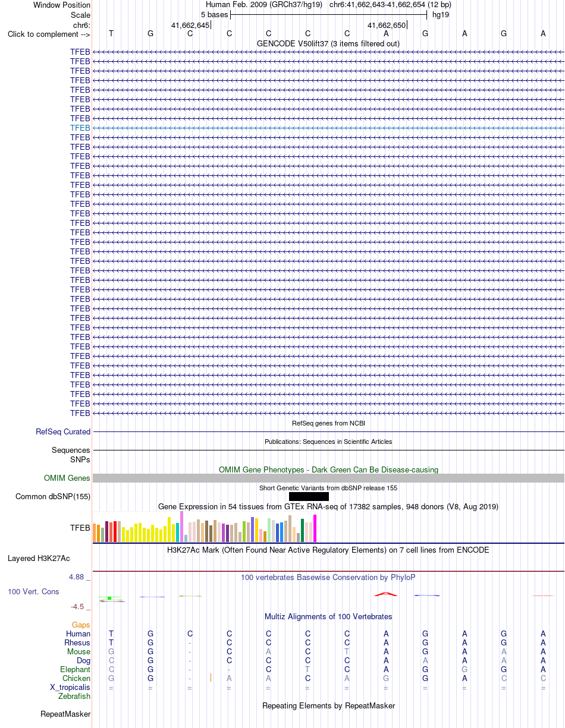This screenshot has width=565, height=728.
Task: Click '100 vertebrates Basewise Conservation by PhyloP' title
Action: (328, 578)
